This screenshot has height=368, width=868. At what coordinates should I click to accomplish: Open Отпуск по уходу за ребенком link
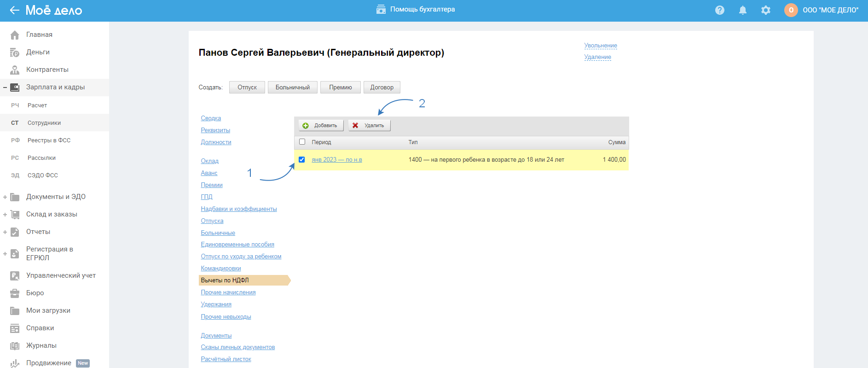(241, 257)
